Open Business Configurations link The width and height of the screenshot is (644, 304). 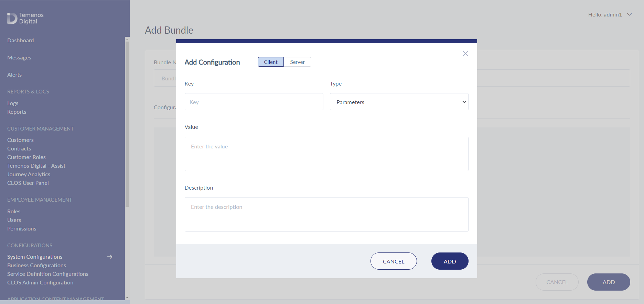pyautogui.click(x=36, y=266)
